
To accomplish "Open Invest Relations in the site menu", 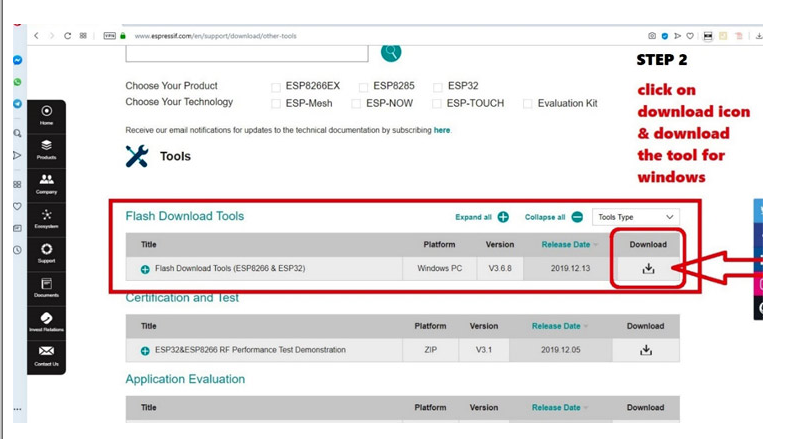I will [47, 322].
